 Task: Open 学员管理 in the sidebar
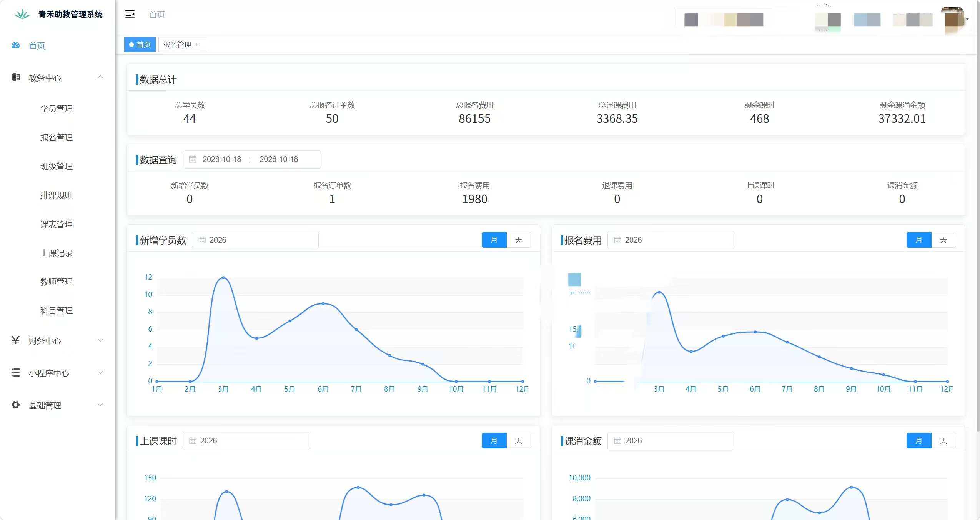[57, 108]
